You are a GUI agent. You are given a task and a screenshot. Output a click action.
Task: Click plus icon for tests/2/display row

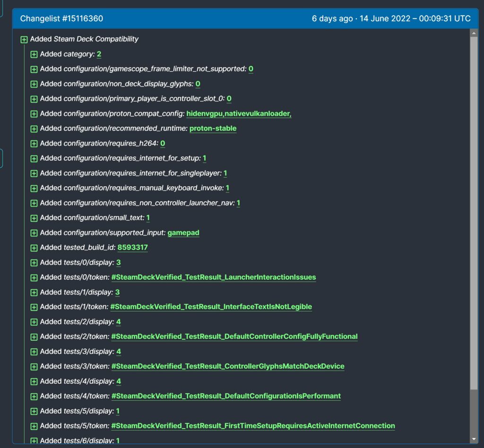[34, 322]
